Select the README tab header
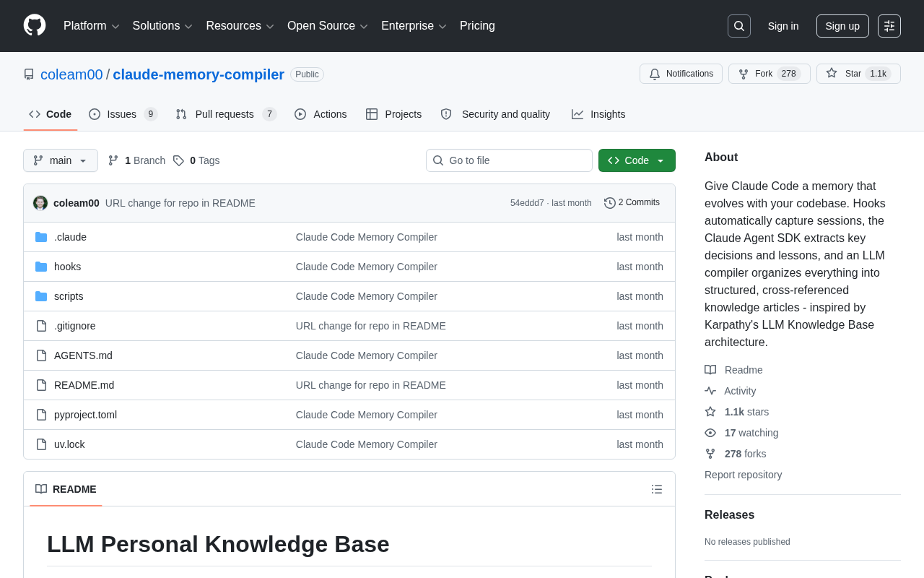This screenshot has width=924, height=578. (66, 489)
